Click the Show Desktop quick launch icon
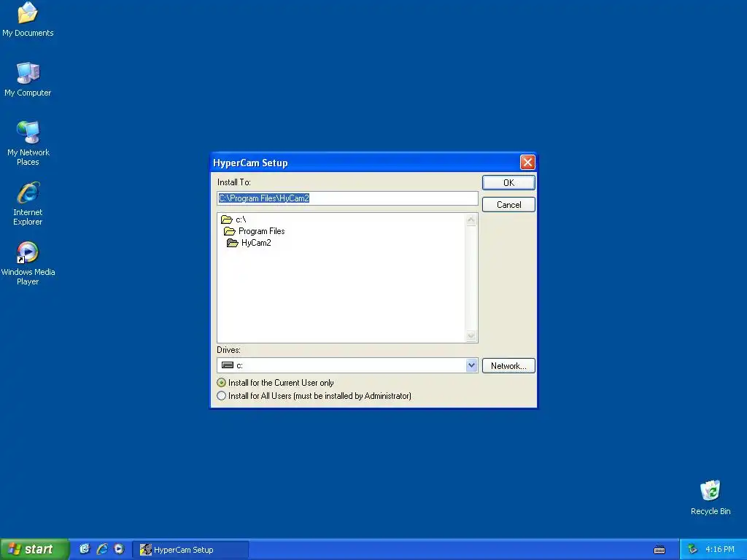The image size is (747, 560). pos(85,549)
